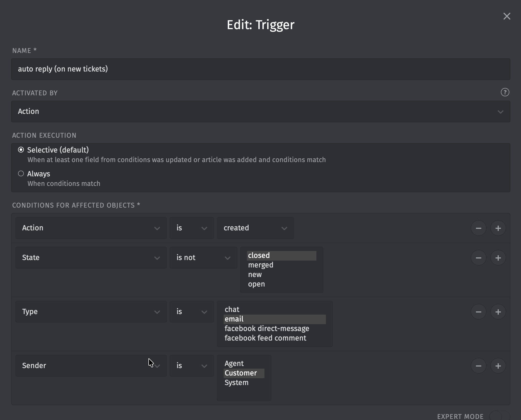Open the Activated By dropdown
The width and height of the screenshot is (521, 420).
click(260, 111)
